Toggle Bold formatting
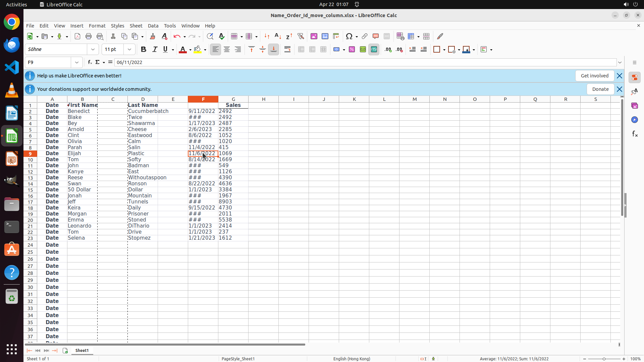 [x=144, y=50]
